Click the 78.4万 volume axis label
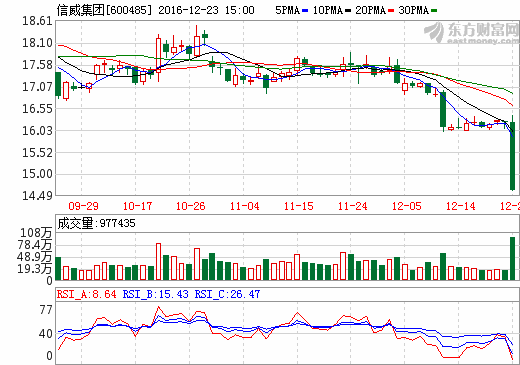 pyautogui.click(x=35, y=245)
